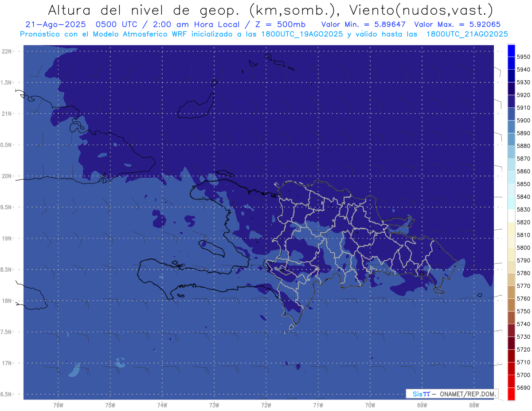
Task: Click the '5740' colorbar value
Action: [524, 324]
